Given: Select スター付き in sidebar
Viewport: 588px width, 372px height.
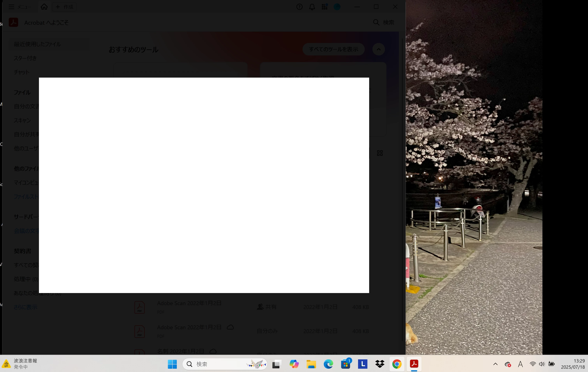Looking at the screenshot, I should [x=25, y=58].
